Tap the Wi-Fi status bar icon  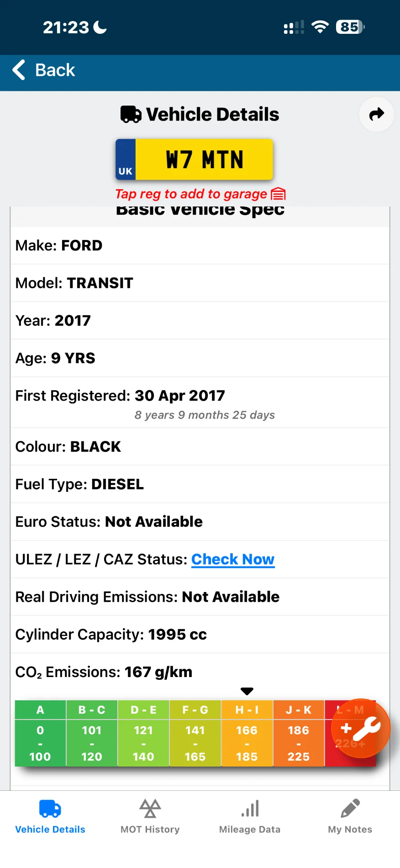pyautogui.click(x=320, y=27)
